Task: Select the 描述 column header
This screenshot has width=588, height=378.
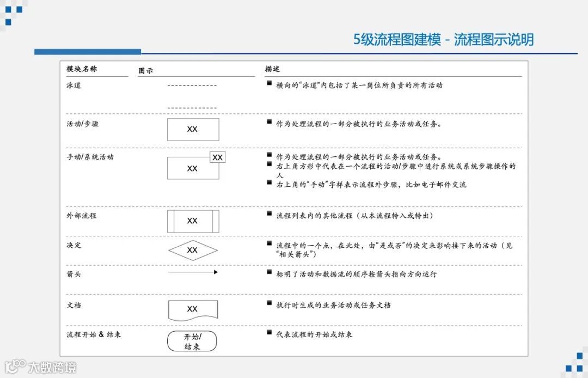Action: pos(272,69)
